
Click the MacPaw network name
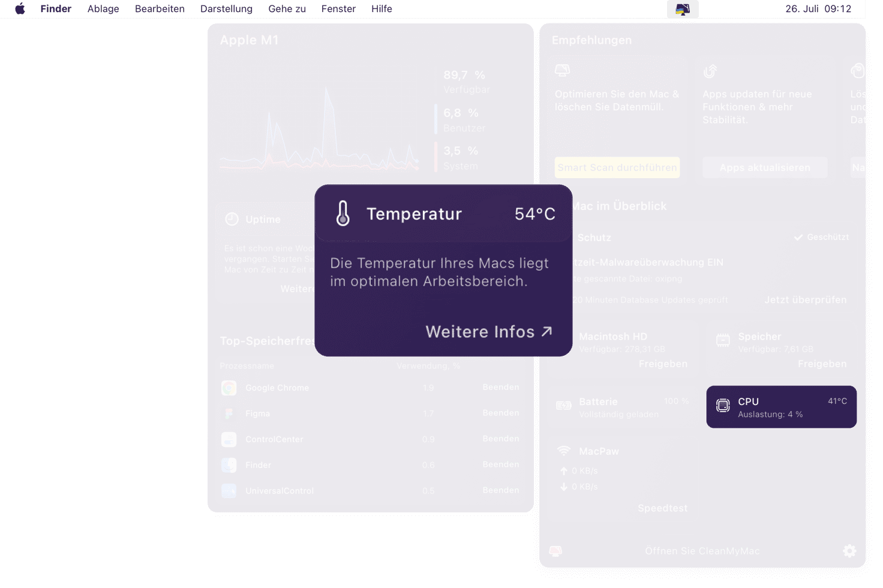coord(599,451)
